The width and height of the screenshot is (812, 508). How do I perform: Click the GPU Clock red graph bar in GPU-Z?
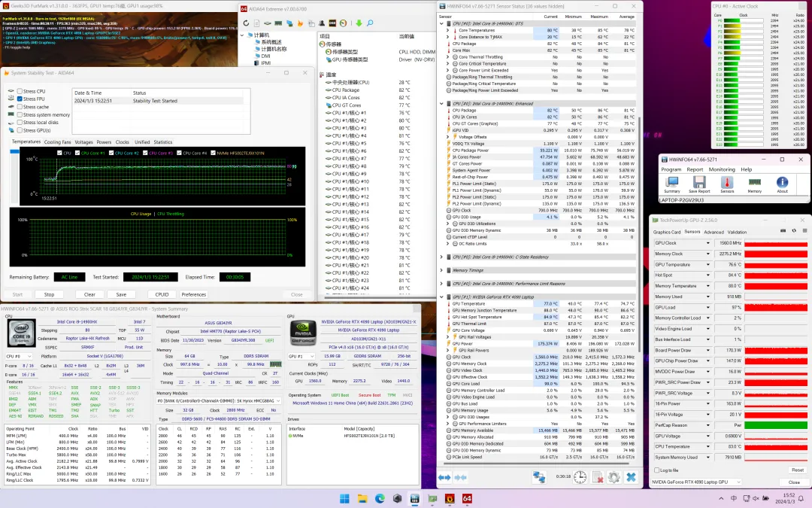[x=776, y=243]
